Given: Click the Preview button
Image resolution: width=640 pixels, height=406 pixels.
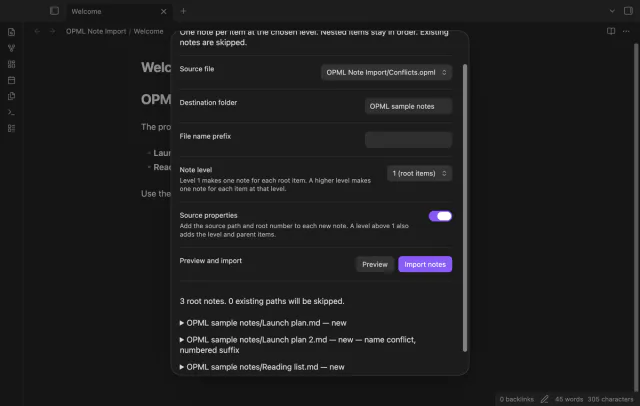Looking at the screenshot, I should point(375,264).
